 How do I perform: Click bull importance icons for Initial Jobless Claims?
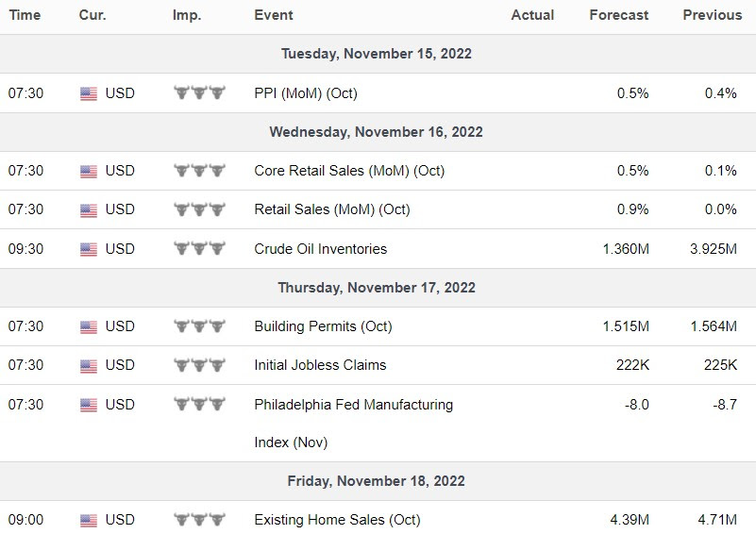coord(199,365)
